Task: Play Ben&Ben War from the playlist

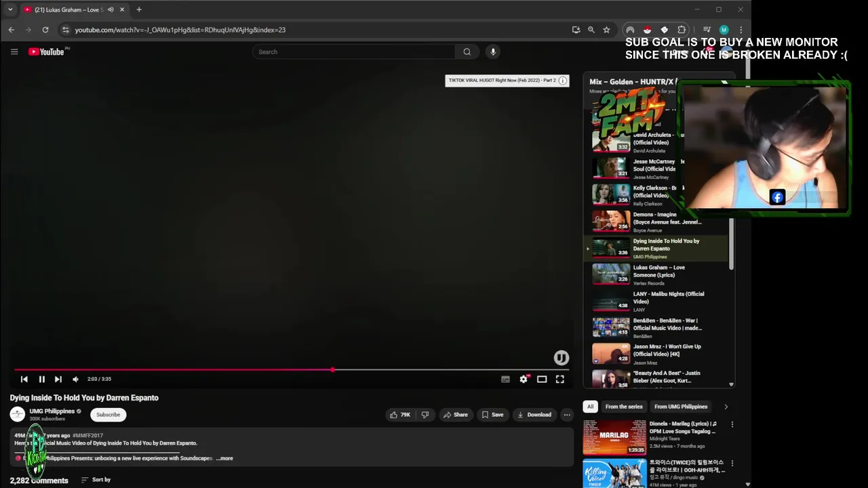Action: tap(656, 327)
